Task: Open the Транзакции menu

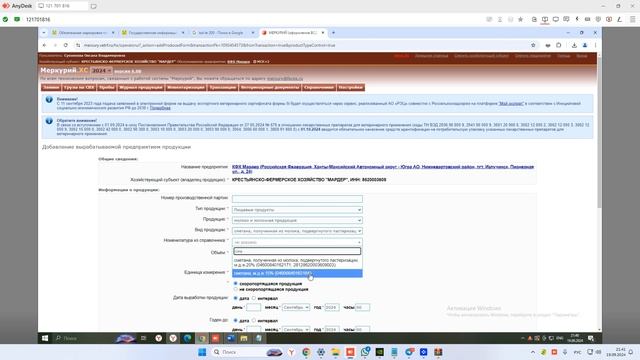Action: (222, 87)
